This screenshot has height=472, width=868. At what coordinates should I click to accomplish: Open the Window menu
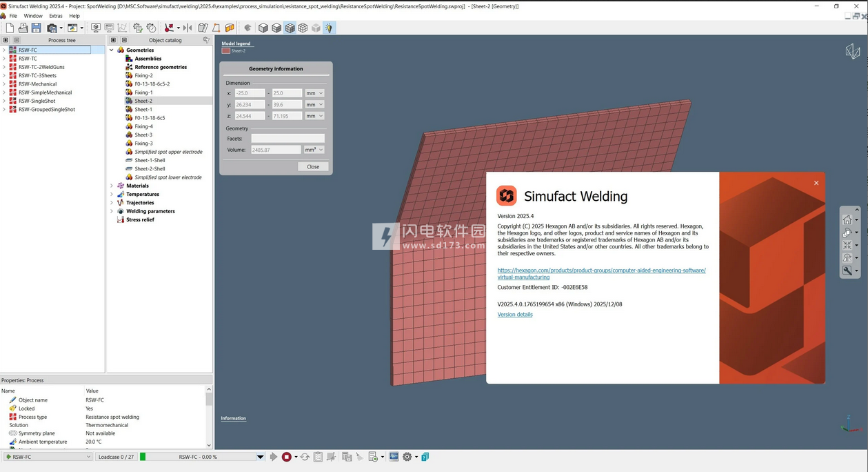click(x=33, y=16)
